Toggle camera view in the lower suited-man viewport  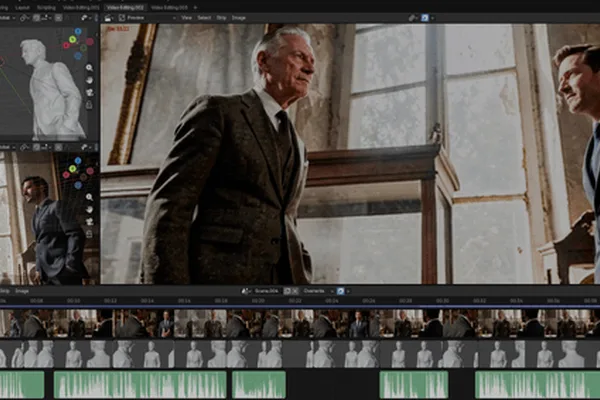(89, 222)
